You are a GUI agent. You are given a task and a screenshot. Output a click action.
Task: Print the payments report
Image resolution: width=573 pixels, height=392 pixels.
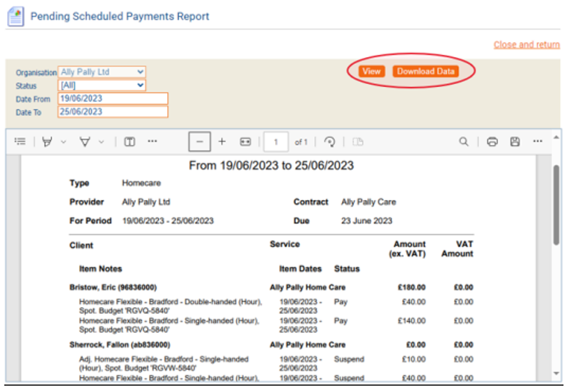coord(492,141)
